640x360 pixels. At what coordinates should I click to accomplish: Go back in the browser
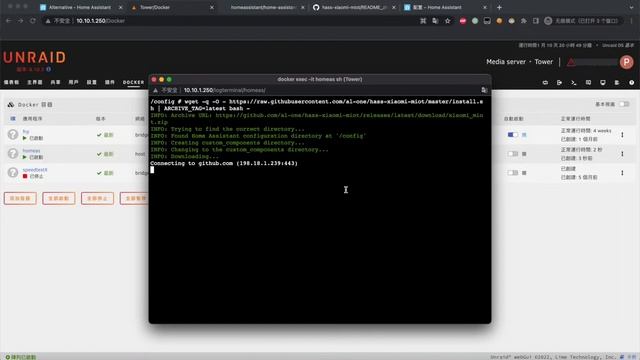click(x=9, y=21)
